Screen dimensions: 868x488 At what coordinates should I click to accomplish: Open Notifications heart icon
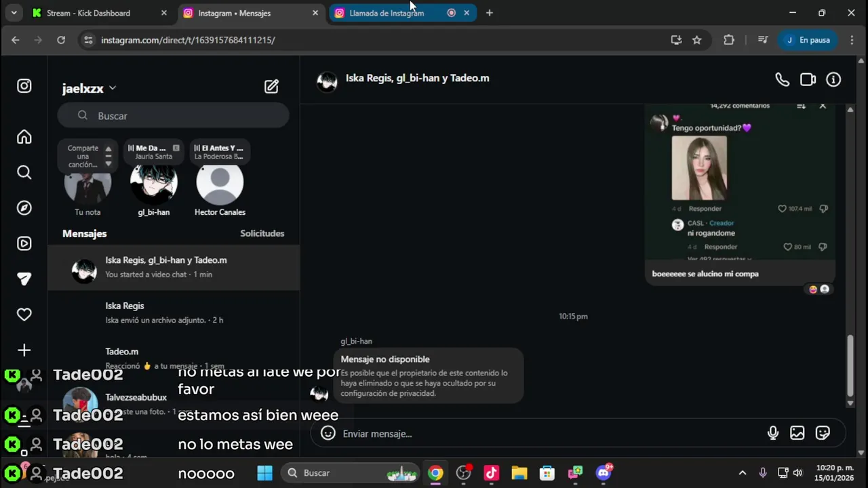tap(24, 314)
